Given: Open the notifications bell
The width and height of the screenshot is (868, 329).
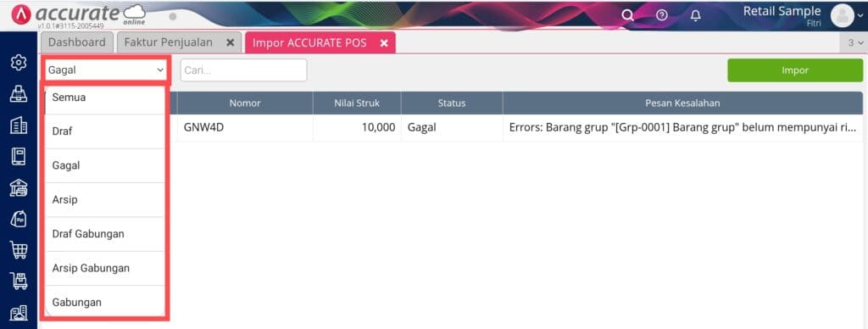Looking at the screenshot, I should 696,15.
